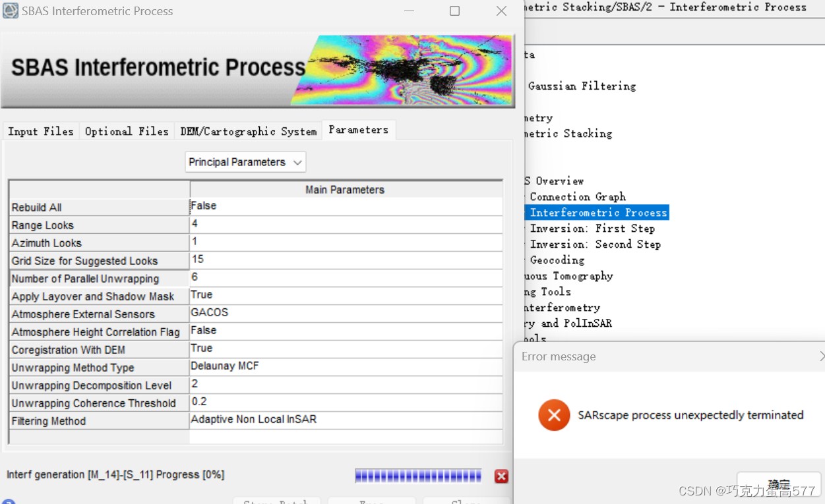Select the Azimuth Looks row label
This screenshot has width=825, height=504.
click(x=100, y=242)
